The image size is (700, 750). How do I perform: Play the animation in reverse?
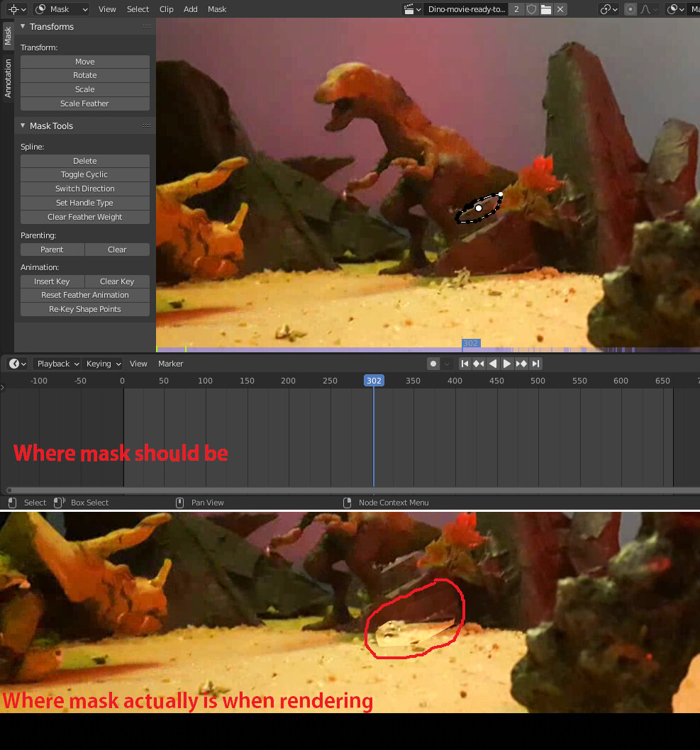[493, 364]
